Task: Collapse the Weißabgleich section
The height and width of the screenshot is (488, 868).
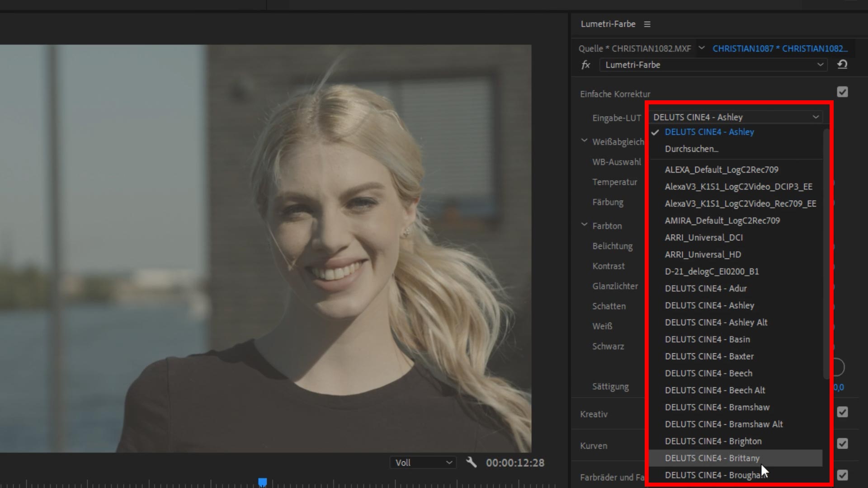Action: 584,141
